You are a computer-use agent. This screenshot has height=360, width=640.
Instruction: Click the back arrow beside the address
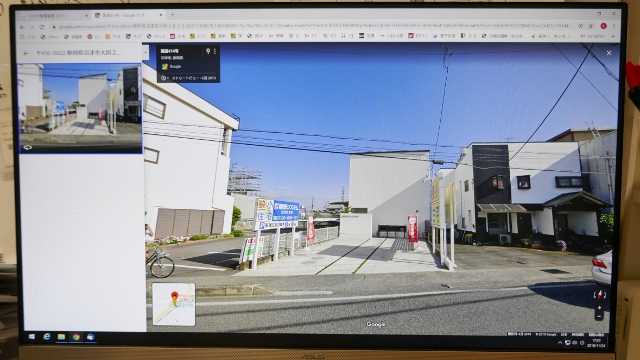(x=26, y=53)
